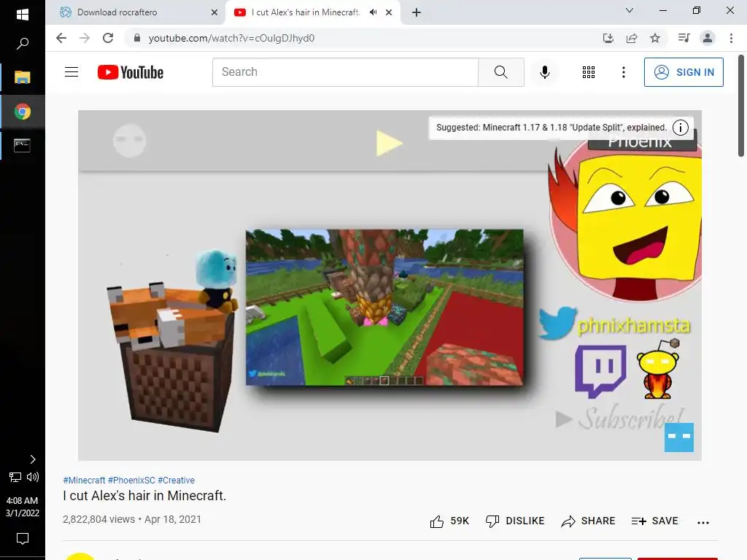Open Windows taskbar search
The width and height of the screenshot is (747, 560).
tap(23, 44)
